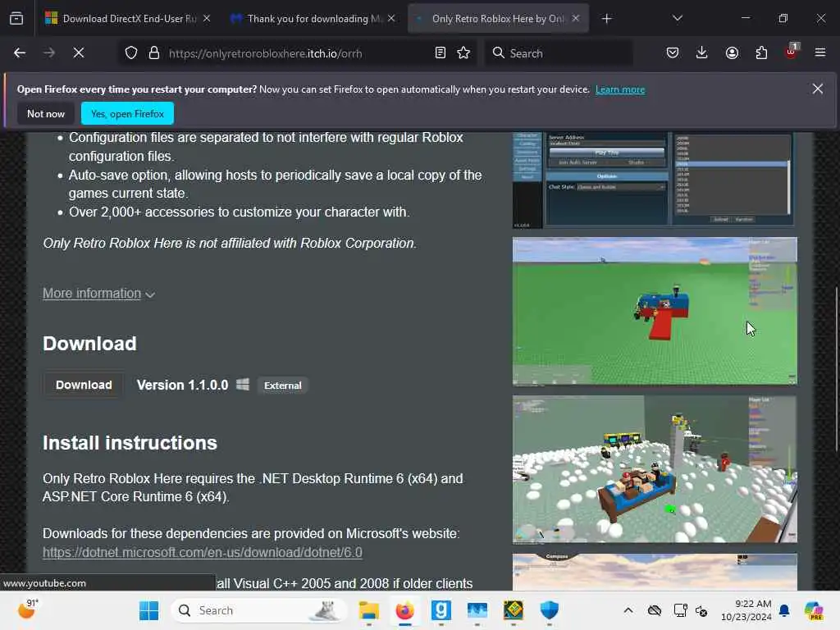Select Only Retro Roblox Here tab
Viewport: 840px width, 630px height.
pos(498,19)
